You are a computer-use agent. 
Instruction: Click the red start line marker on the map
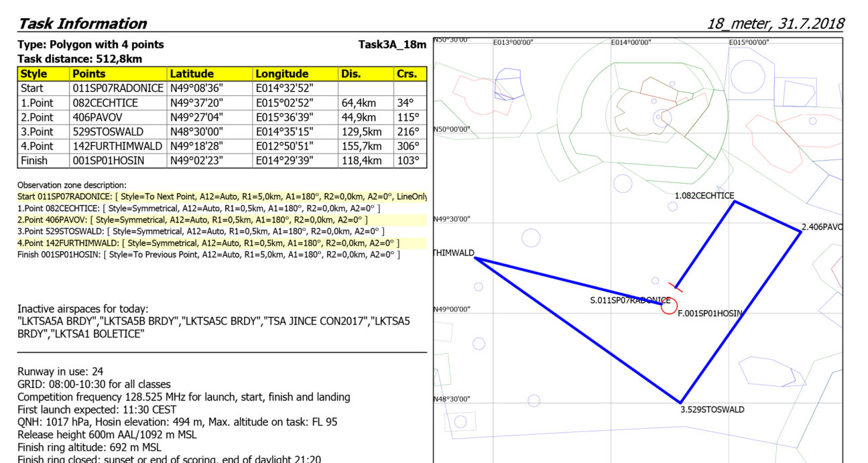[x=676, y=287]
